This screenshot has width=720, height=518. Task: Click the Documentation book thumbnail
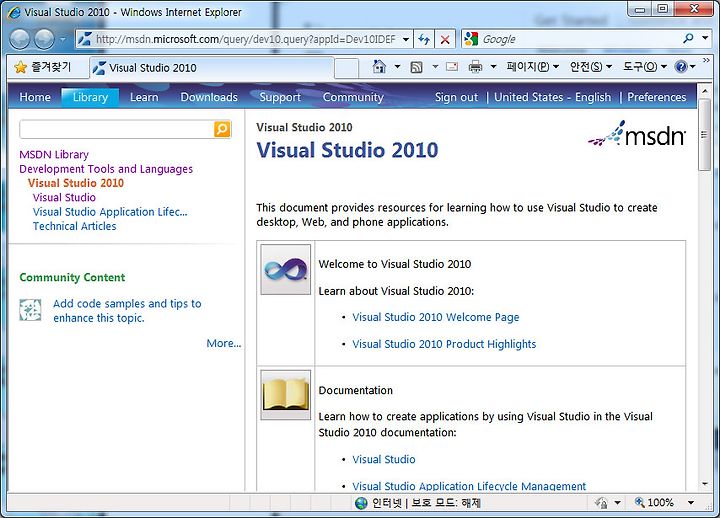286,395
